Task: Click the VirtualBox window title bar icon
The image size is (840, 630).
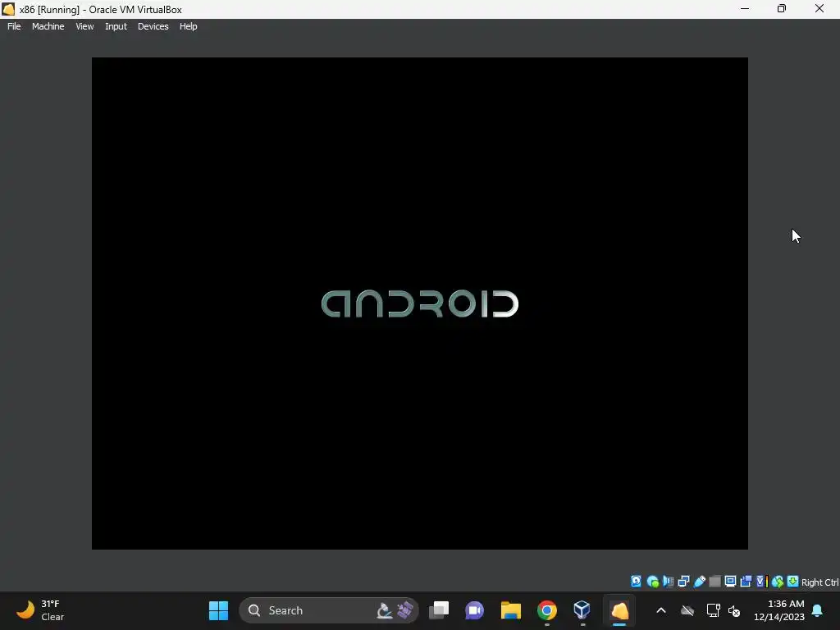Action: click(x=8, y=9)
